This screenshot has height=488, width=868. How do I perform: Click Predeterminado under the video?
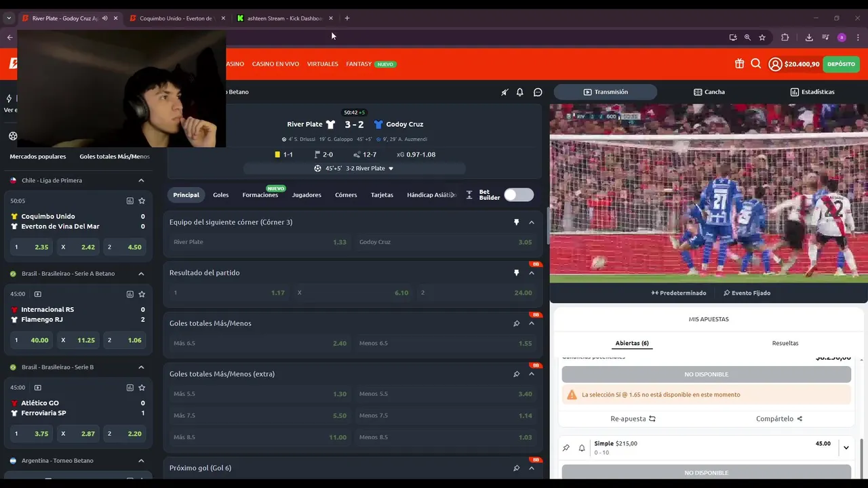pos(679,293)
